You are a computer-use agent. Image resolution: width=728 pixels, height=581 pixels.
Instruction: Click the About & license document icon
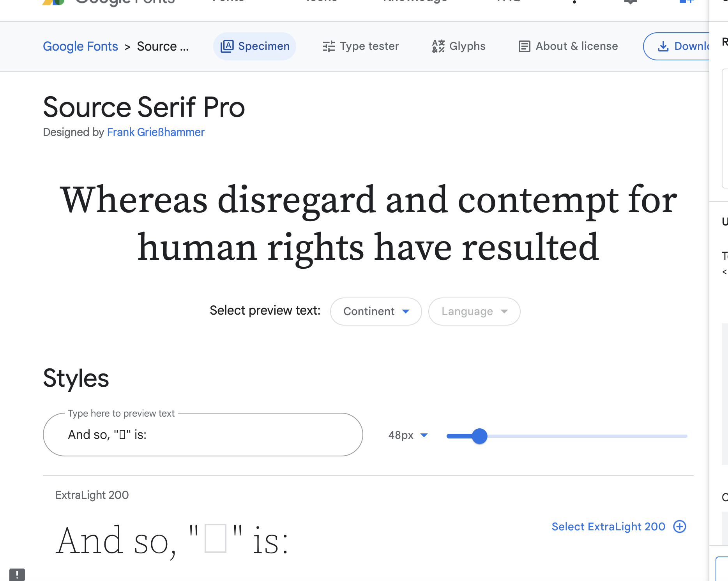525,46
